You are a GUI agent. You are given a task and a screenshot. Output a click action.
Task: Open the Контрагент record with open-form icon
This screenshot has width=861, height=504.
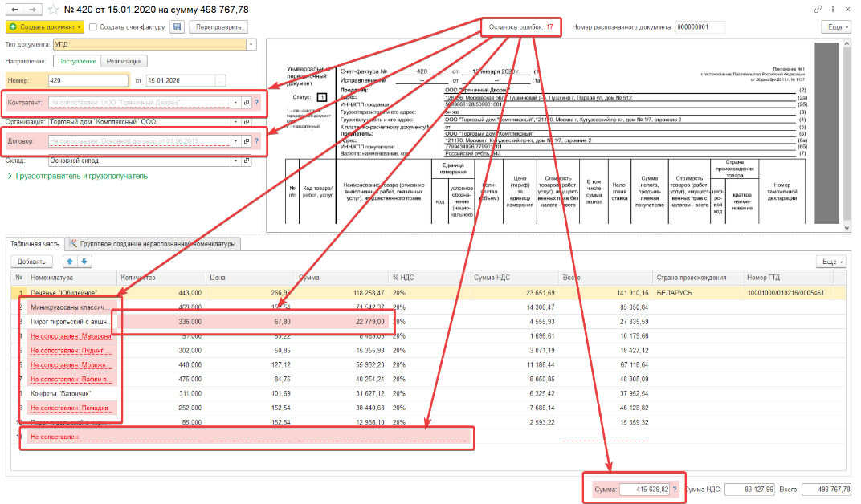pyautogui.click(x=247, y=103)
